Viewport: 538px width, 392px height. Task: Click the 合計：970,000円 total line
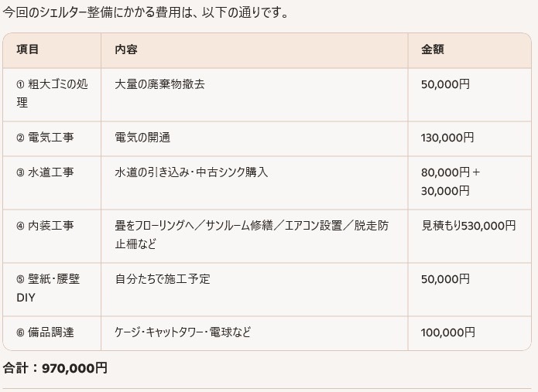point(55,368)
